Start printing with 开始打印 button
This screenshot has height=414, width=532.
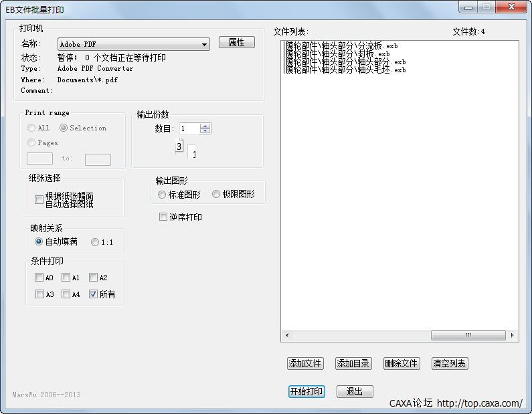click(306, 392)
